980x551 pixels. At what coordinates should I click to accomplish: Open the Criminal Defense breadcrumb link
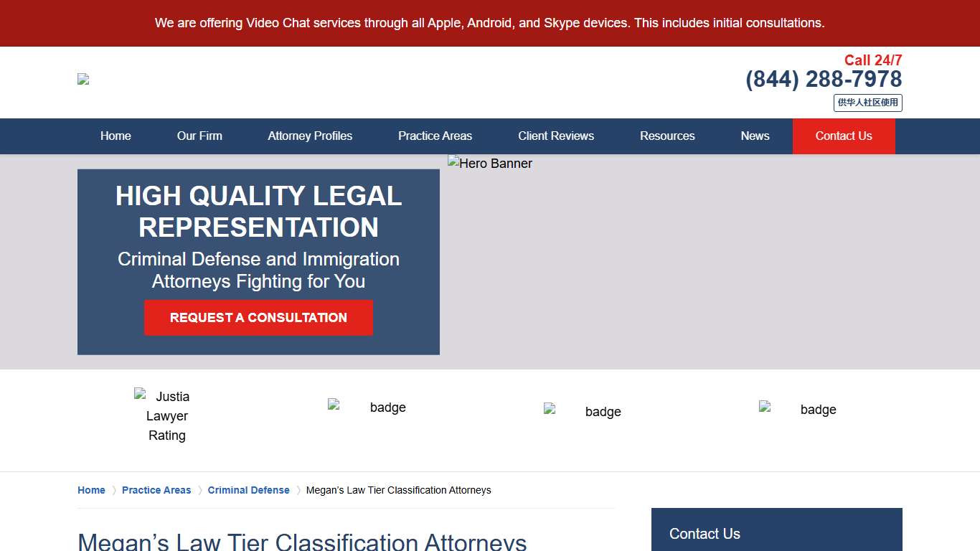(248, 490)
